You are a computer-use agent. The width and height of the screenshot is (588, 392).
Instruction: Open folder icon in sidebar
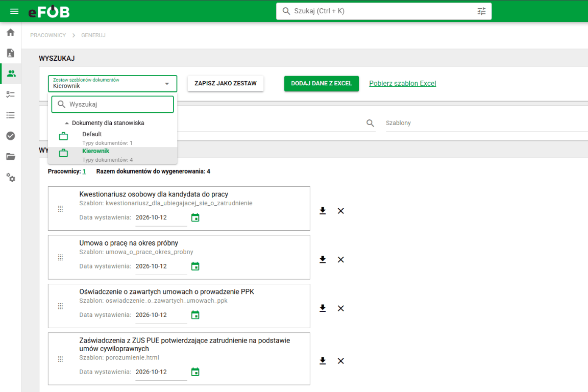pyautogui.click(x=11, y=156)
